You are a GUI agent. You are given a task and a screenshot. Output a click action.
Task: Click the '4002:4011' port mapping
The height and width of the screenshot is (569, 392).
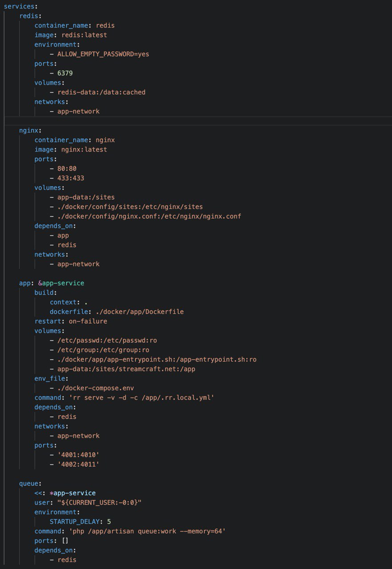click(78, 464)
